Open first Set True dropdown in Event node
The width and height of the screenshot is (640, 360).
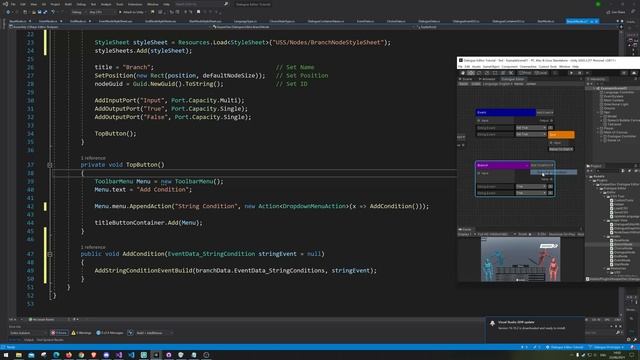click(x=531, y=128)
